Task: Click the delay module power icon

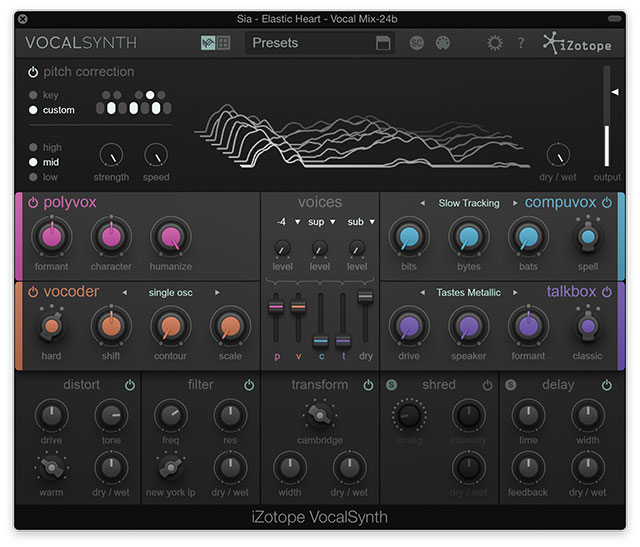Action: pos(607,385)
